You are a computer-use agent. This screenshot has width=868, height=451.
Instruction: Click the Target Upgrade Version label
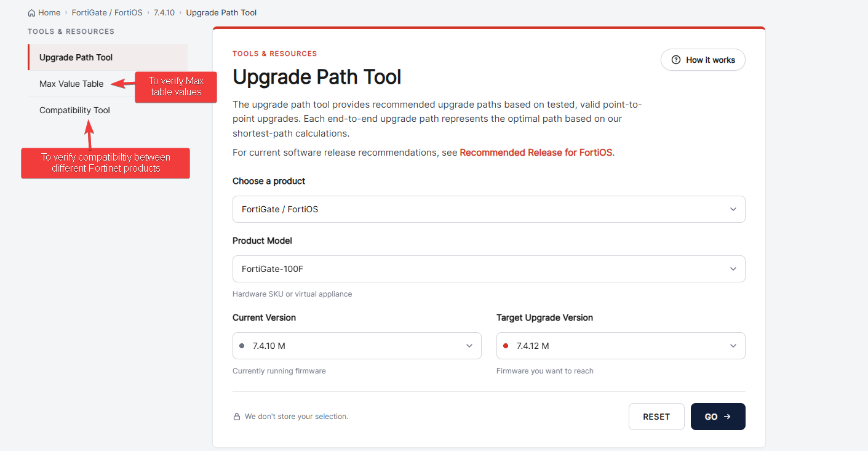(544, 317)
